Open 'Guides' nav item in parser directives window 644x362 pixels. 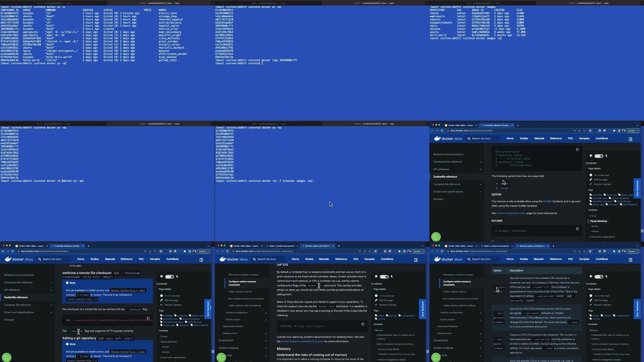pos(524,139)
